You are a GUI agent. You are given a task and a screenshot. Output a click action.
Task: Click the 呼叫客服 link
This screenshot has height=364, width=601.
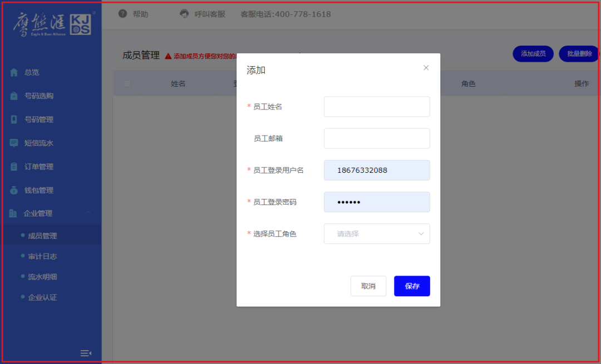[x=210, y=14]
